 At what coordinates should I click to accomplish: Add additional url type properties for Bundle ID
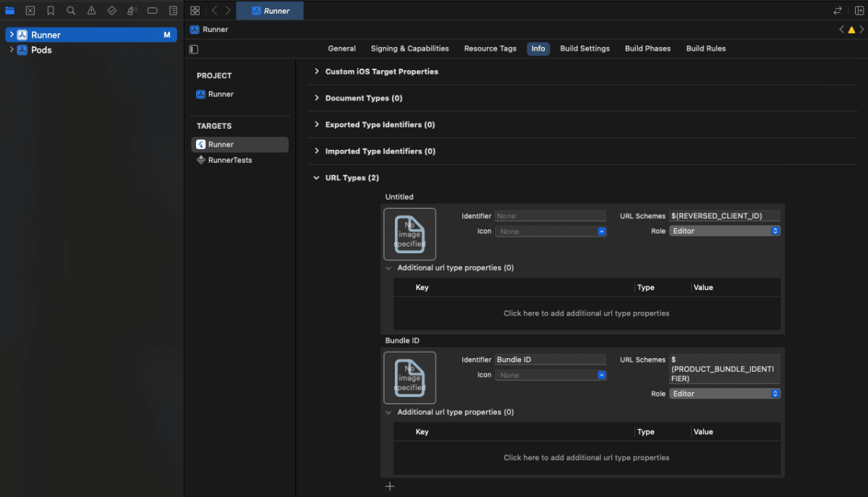587,457
